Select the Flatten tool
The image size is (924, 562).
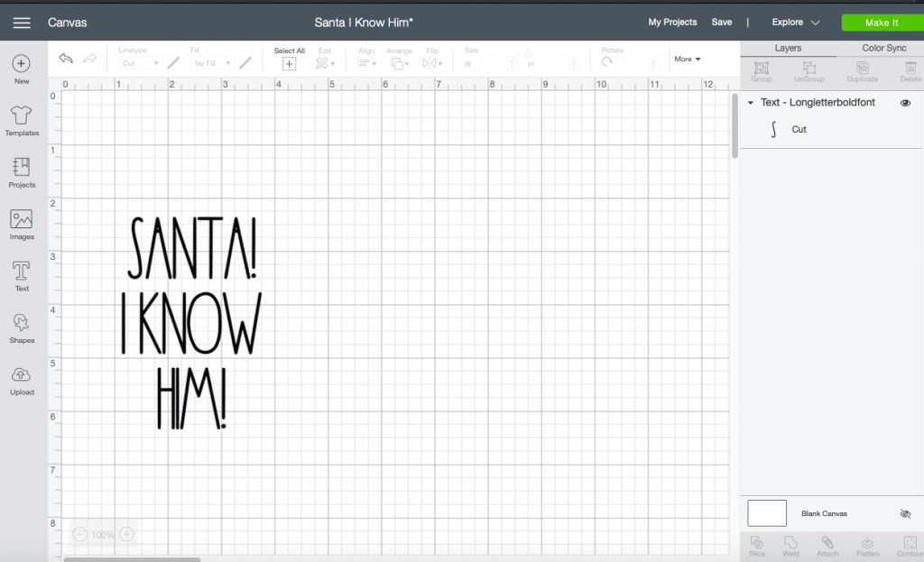[x=866, y=546]
